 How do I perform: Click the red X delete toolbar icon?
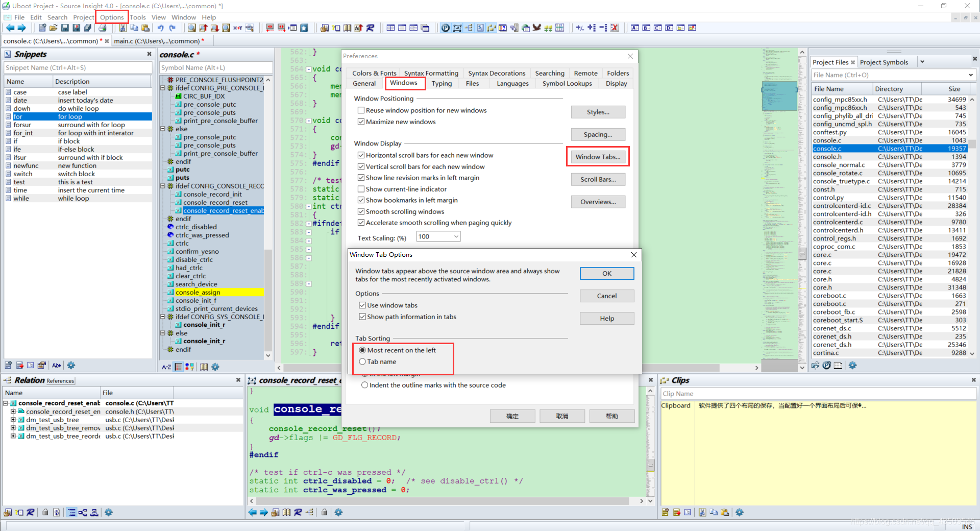615,28
